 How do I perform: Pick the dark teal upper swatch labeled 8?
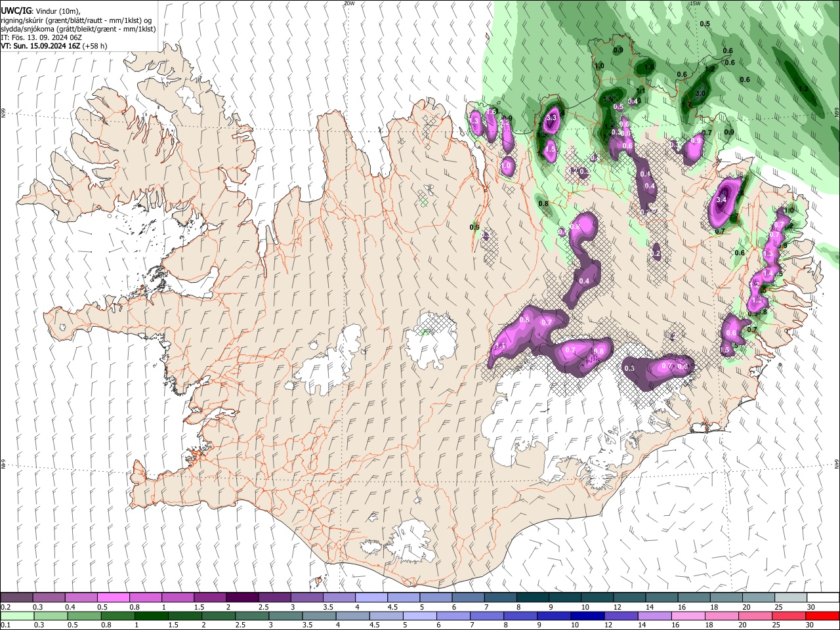click(532, 598)
